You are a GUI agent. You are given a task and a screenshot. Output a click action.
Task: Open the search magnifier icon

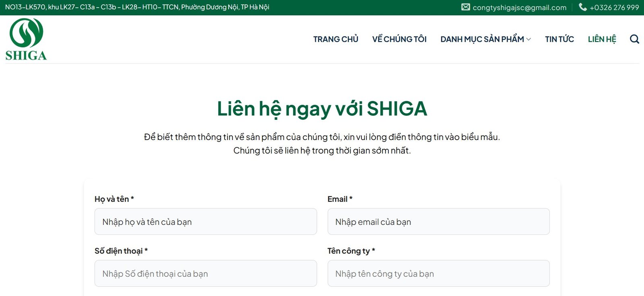634,39
